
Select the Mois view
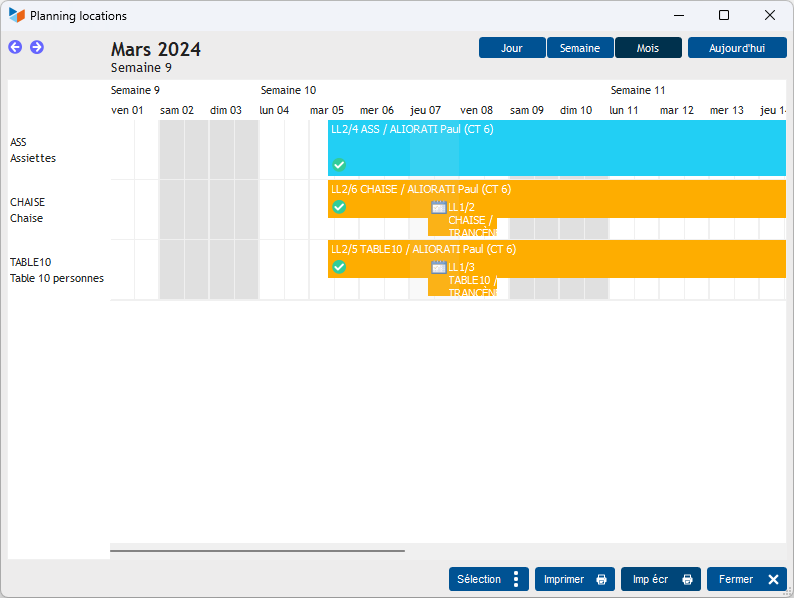[x=648, y=48]
